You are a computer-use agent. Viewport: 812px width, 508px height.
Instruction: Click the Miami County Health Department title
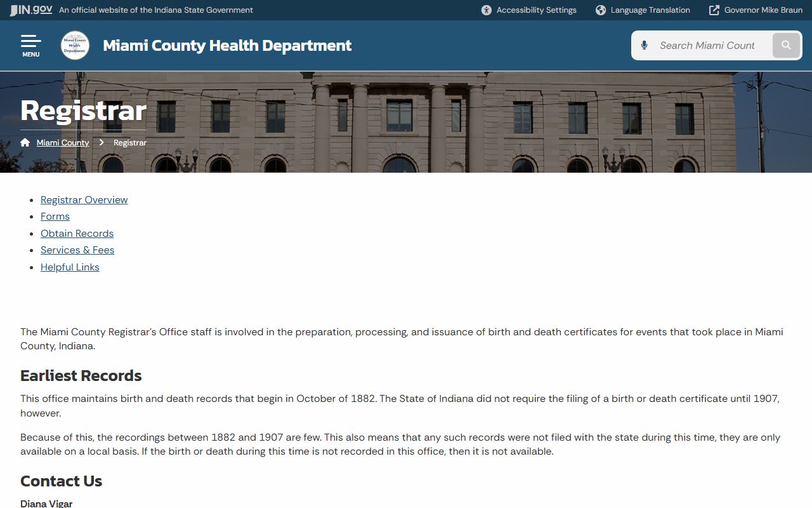227,46
